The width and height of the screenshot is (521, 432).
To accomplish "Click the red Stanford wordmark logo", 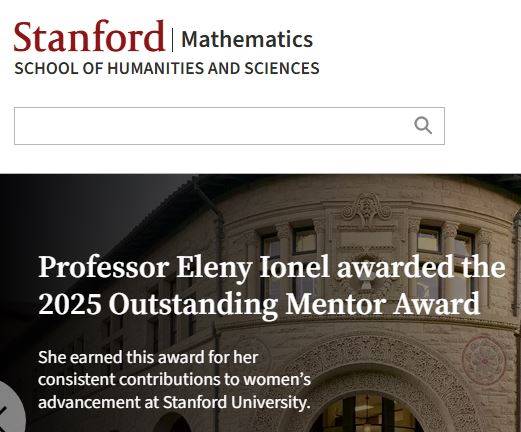I will [x=89, y=36].
